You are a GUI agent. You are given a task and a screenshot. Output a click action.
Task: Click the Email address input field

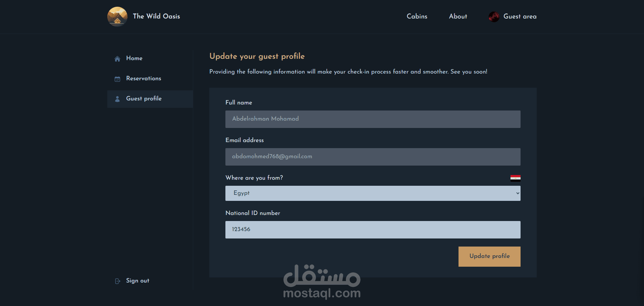pos(373,157)
